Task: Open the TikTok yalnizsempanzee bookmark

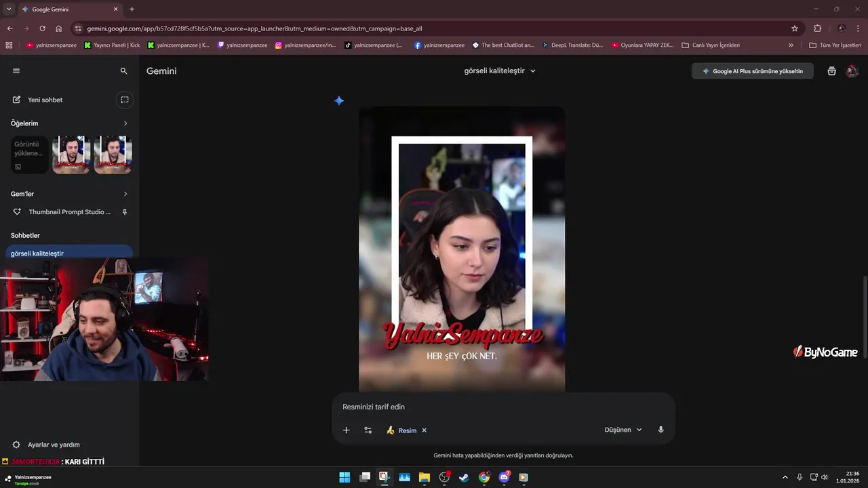Action: [x=374, y=45]
